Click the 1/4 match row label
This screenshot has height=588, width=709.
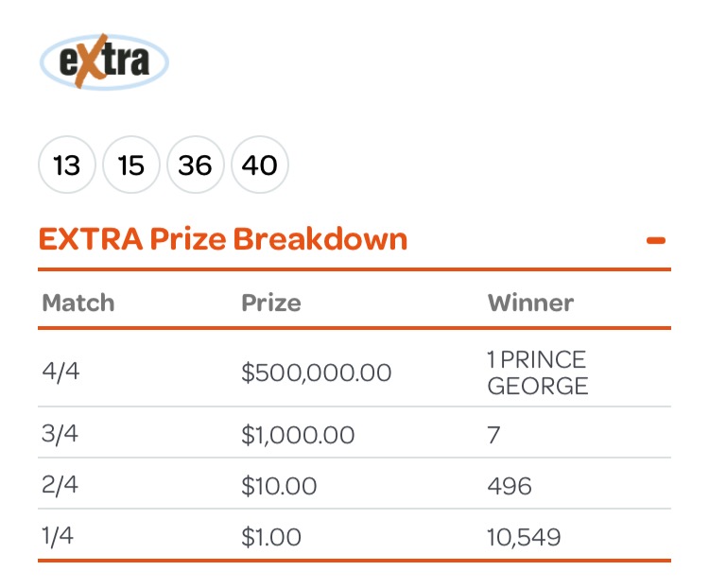pos(58,536)
